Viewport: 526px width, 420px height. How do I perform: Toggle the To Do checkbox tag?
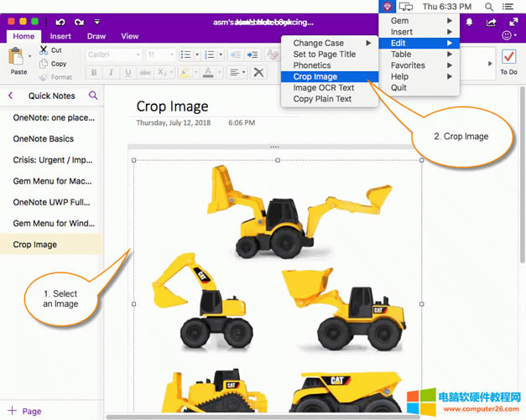(x=508, y=57)
